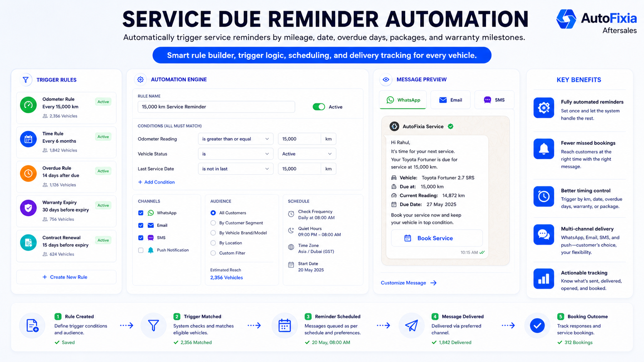
Task: Choose the By Vehicle Brand/Model radio button
Action: point(213,233)
